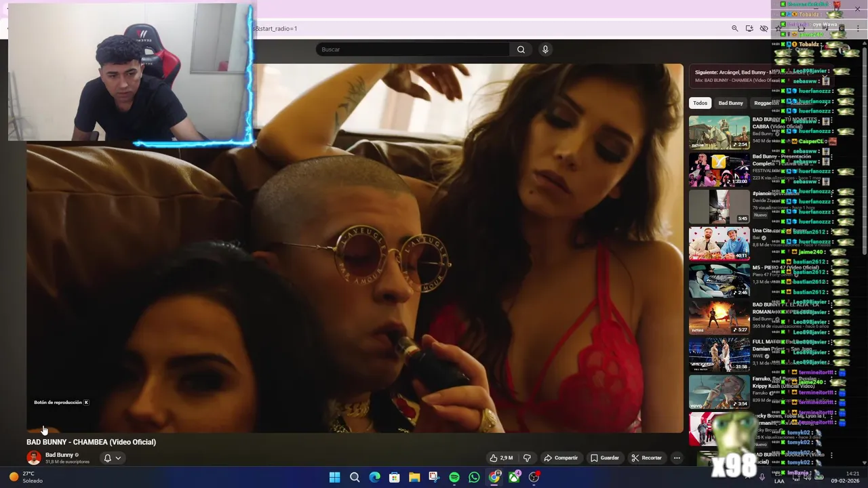
Task: Save the video with the Guardar button
Action: [605, 458]
